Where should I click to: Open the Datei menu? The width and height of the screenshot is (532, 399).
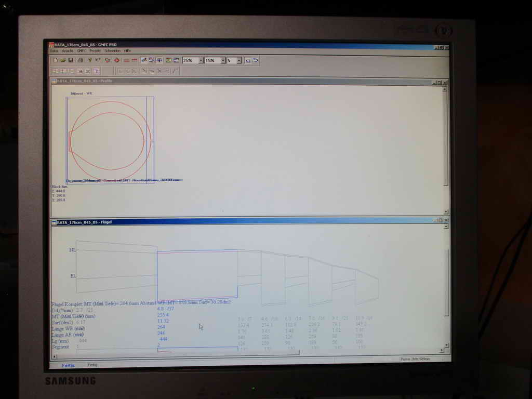tap(54, 51)
